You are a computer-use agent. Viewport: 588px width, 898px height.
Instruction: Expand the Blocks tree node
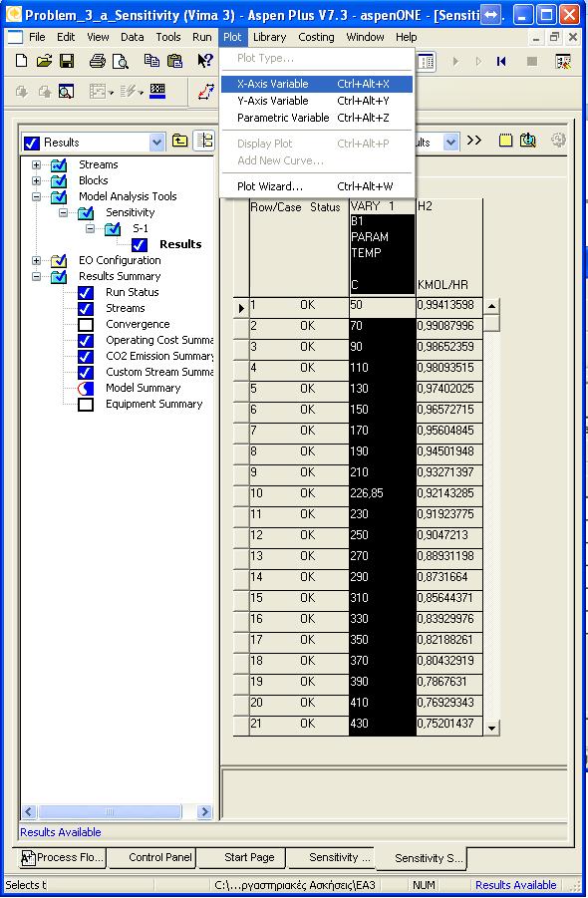(36, 181)
